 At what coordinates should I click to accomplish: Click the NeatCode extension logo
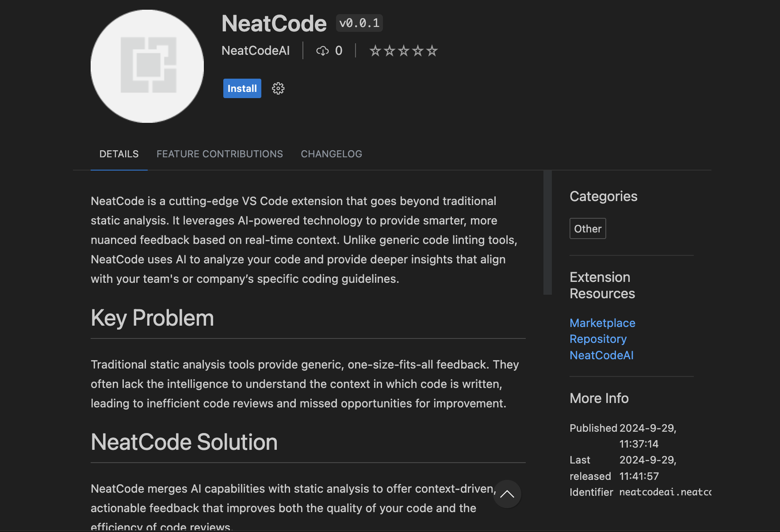147,66
